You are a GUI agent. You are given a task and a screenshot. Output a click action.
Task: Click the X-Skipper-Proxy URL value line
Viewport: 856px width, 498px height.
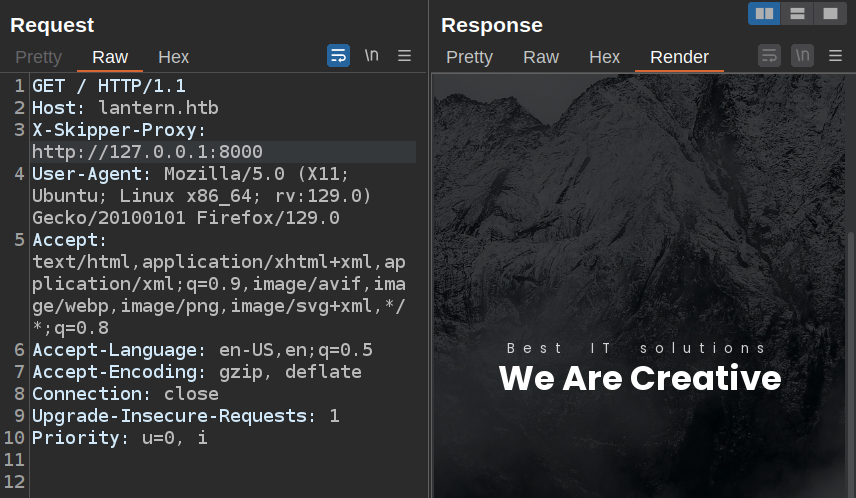click(x=147, y=152)
